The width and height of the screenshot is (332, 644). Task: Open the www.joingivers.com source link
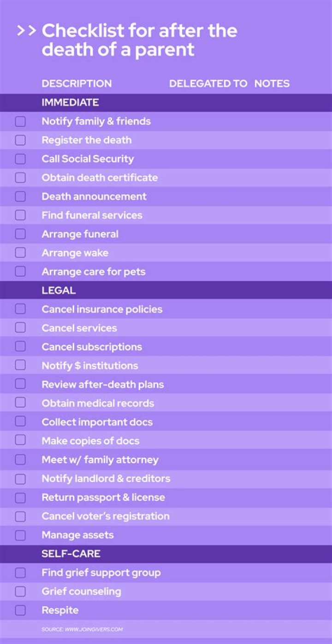pyautogui.click(x=82, y=629)
